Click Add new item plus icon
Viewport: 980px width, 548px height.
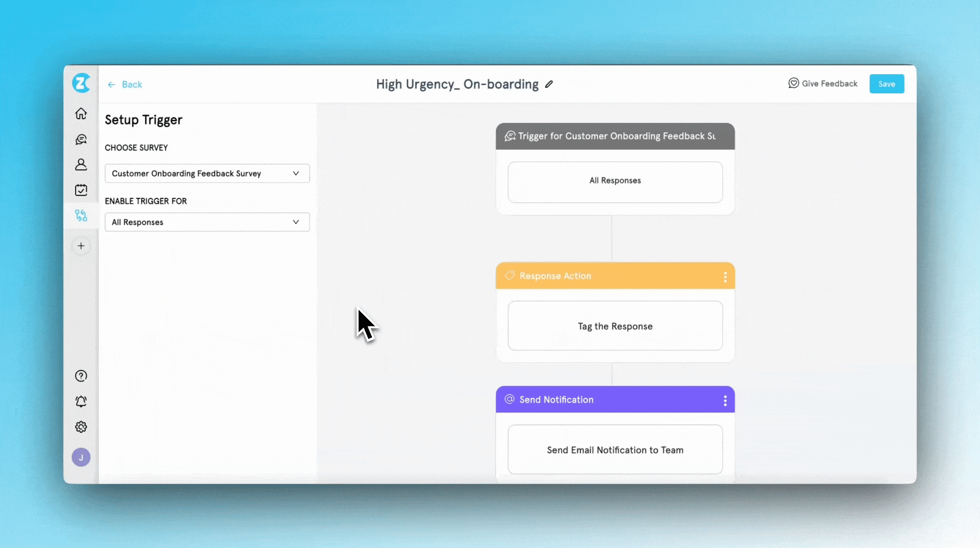81,246
